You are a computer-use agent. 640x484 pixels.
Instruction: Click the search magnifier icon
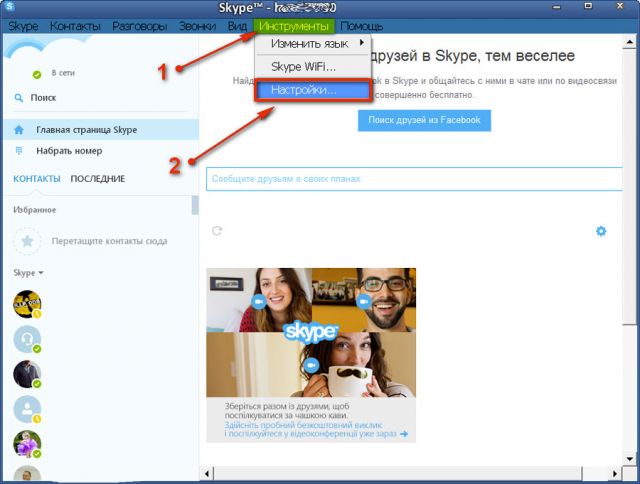19,98
